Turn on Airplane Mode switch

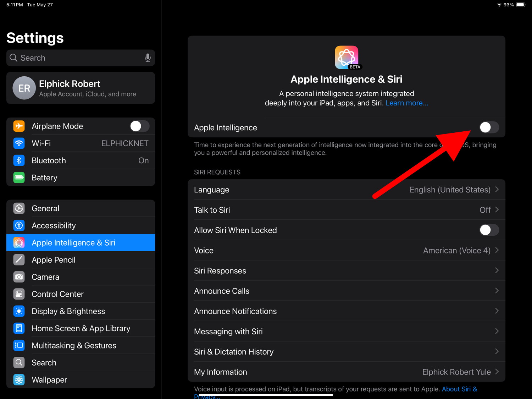click(x=139, y=126)
